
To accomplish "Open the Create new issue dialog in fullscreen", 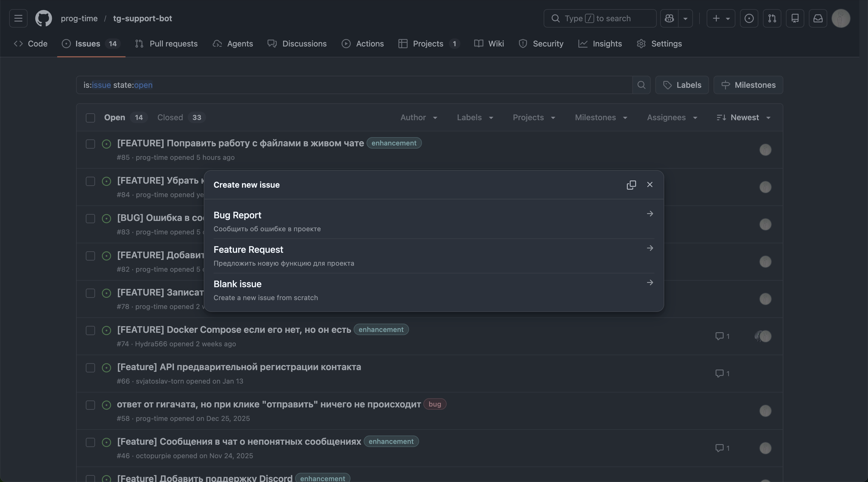I will click(x=631, y=184).
